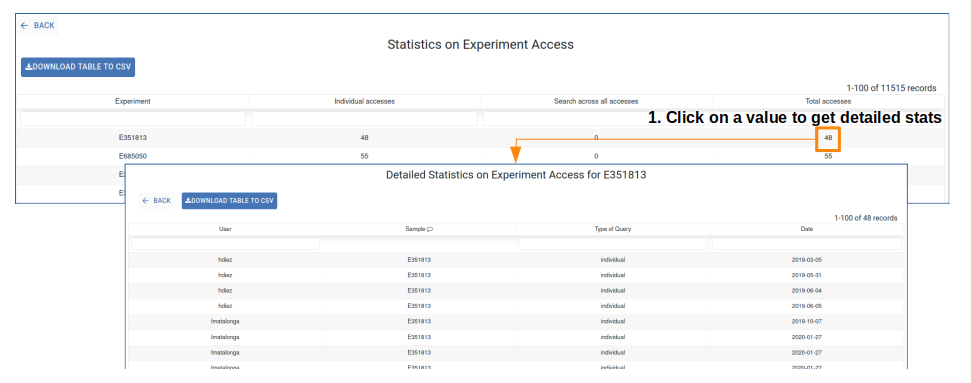Go back from the Detailed Statistics panel
This screenshot has width=971, height=383.
tap(156, 201)
